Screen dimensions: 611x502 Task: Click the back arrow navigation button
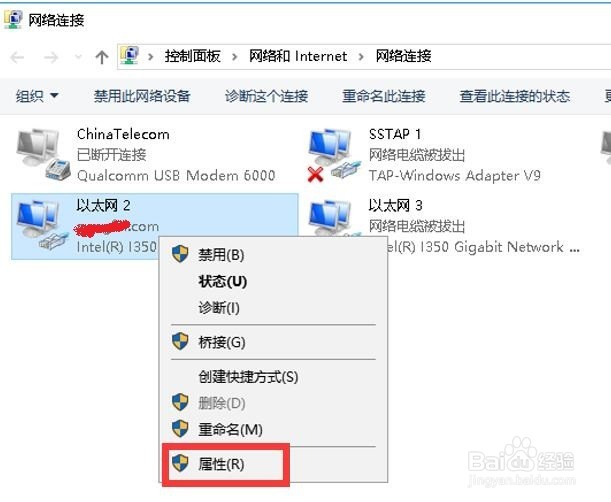[18, 57]
